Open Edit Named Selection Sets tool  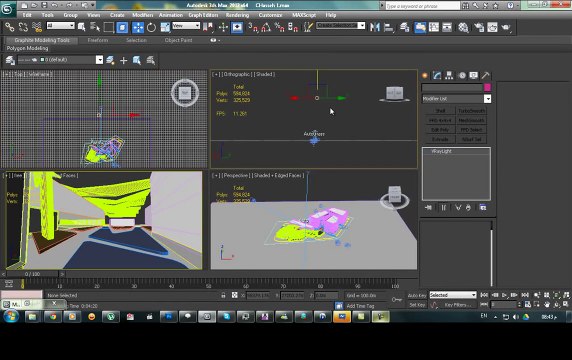tap(308, 27)
